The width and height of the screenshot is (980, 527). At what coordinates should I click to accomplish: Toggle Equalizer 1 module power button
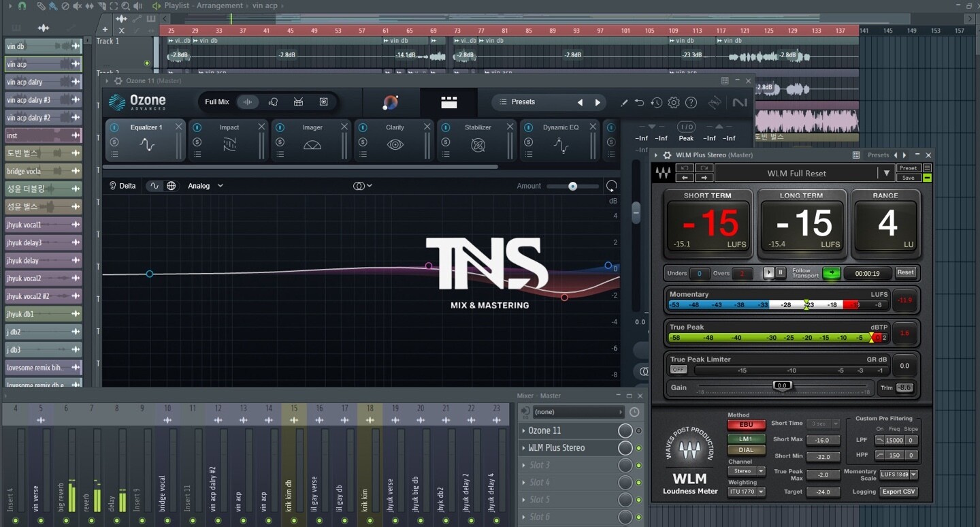coord(114,127)
